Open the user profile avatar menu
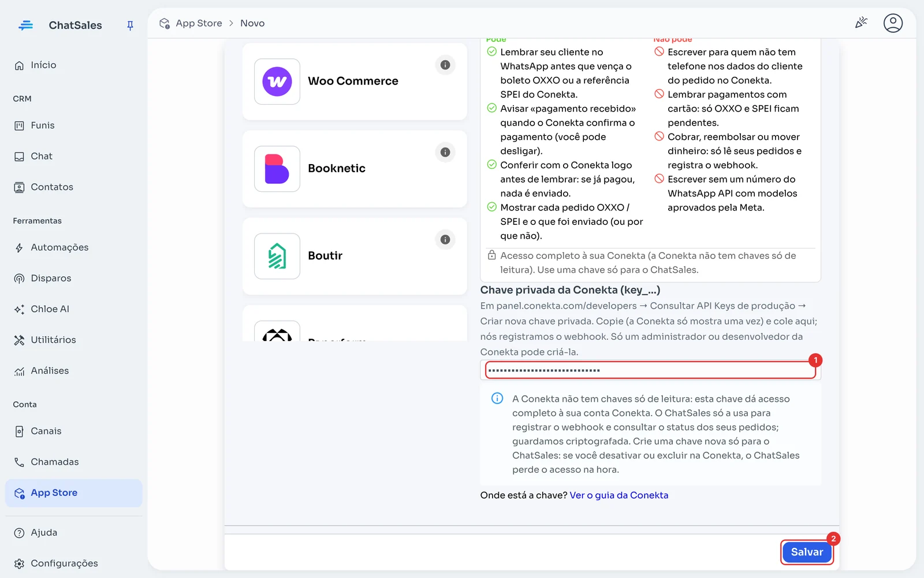The height and width of the screenshot is (578, 924). [893, 23]
